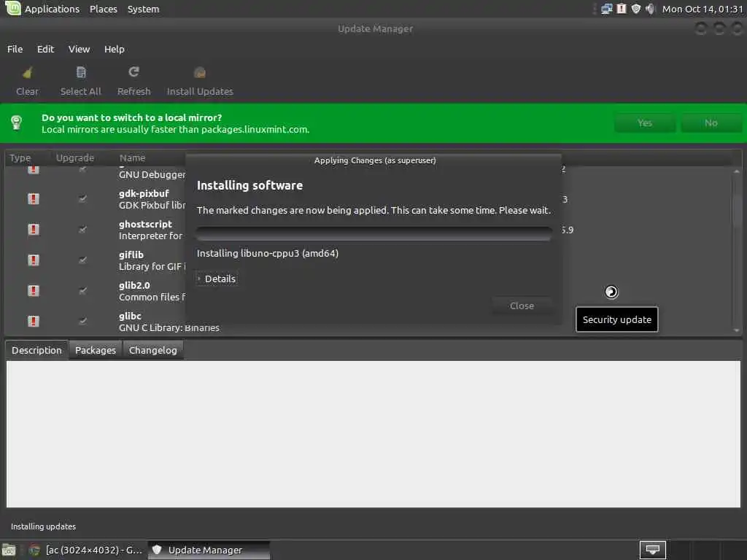Click security update icon for giflib
Viewport: 747px width, 560px height.
pyautogui.click(x=34, y=260)
